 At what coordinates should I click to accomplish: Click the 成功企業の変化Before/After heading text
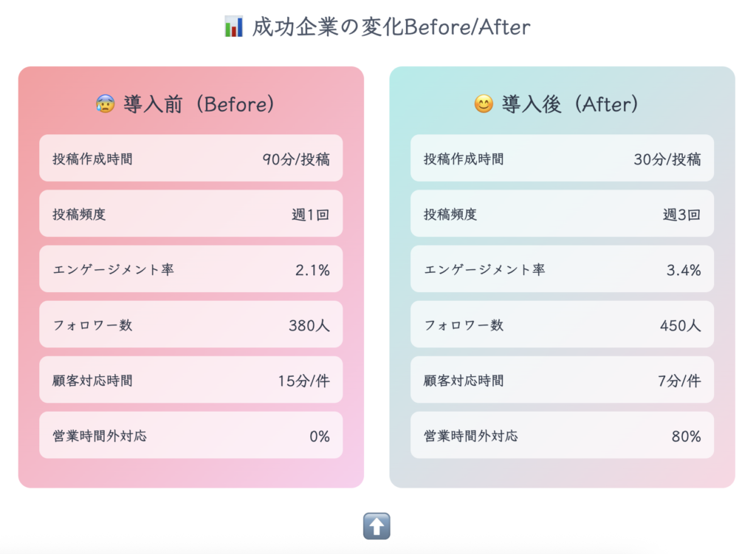click(391, 28)
